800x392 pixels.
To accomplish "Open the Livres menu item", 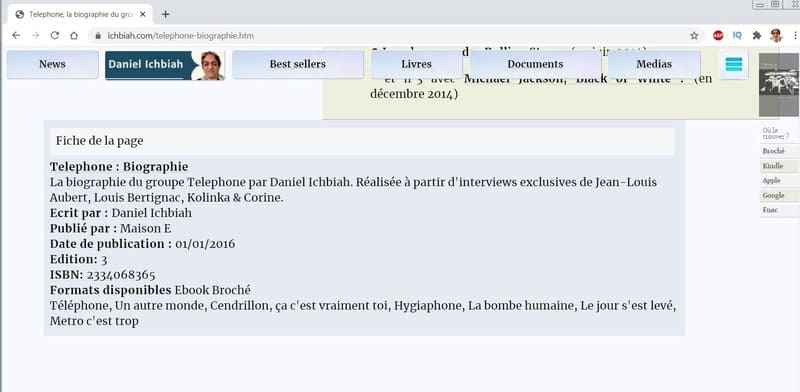I will [416, 64].
